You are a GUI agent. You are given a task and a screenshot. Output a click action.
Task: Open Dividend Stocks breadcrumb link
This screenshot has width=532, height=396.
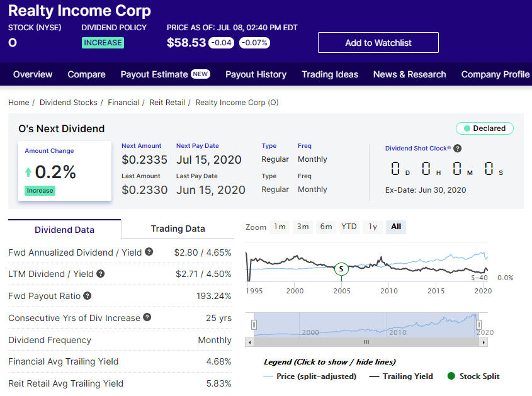pyautogui.click(x=69, y=103)
